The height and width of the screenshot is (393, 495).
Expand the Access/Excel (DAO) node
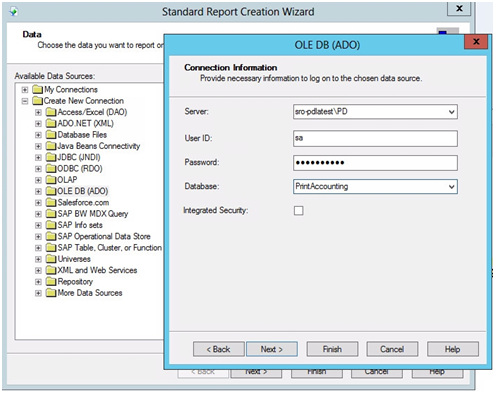click(x=38, y=112)
